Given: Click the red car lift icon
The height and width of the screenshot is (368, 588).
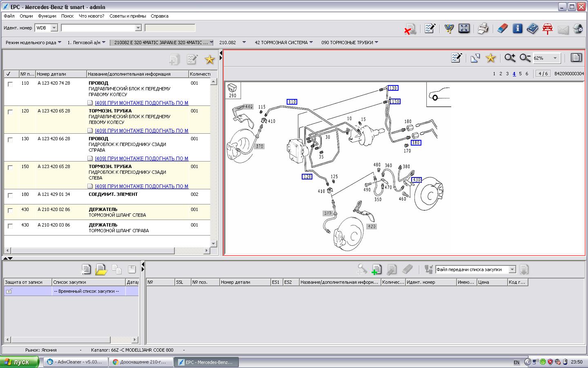Looking at the screenshot, I should [x=548, y=29].
